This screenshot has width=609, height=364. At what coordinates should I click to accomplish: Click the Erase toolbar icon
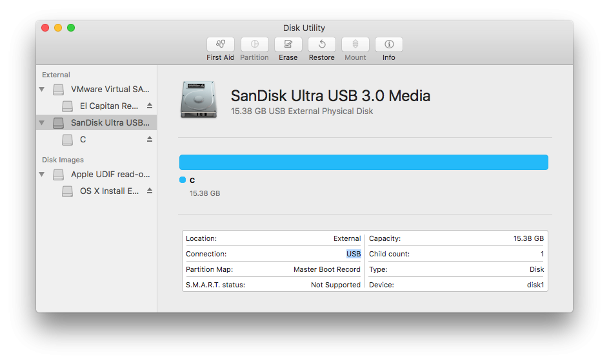pos(288,44)
